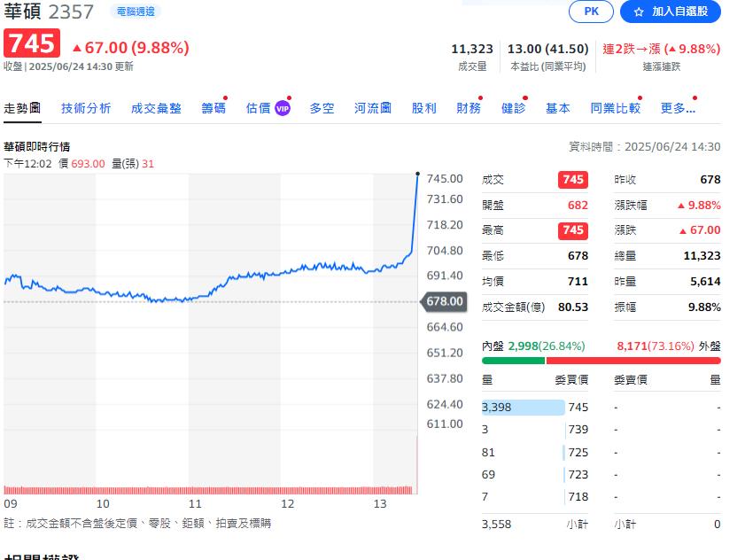Click the 資料時間 timestamp label
The image size is (745, 560).
click(645, 147)
